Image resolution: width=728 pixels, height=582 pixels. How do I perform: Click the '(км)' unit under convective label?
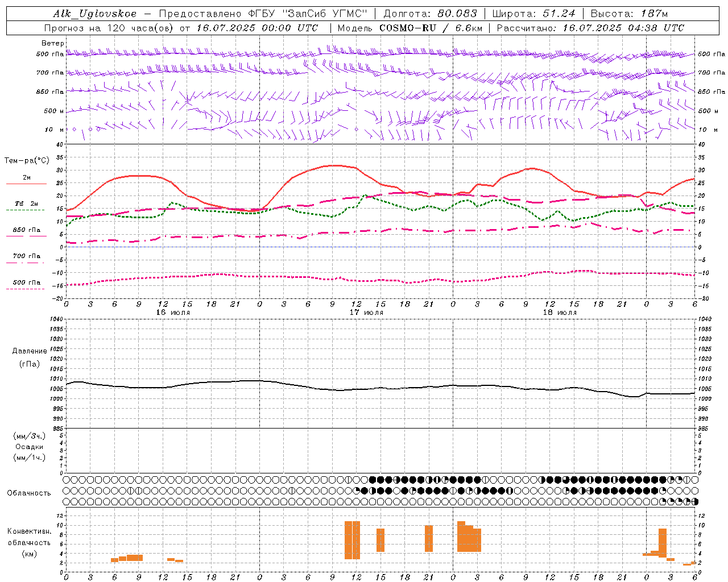(30, 554)
